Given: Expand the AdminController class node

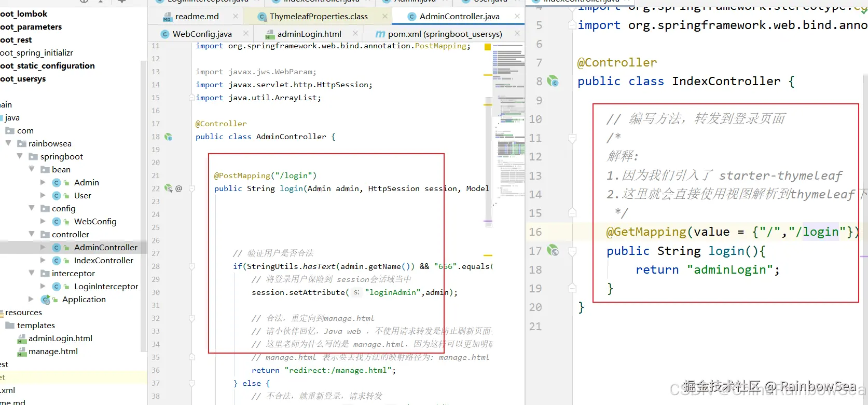Looking at the screenshot, I should [x=43, y=247].
